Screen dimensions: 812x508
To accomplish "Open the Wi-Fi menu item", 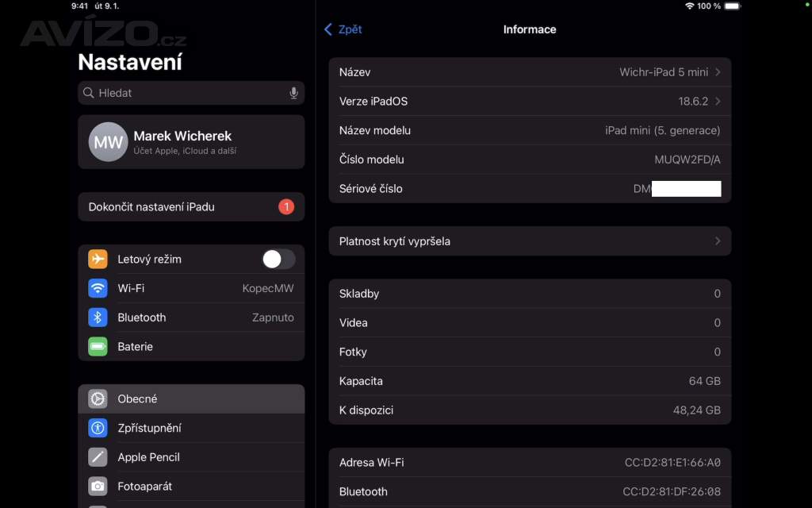I will click(191, 287).
